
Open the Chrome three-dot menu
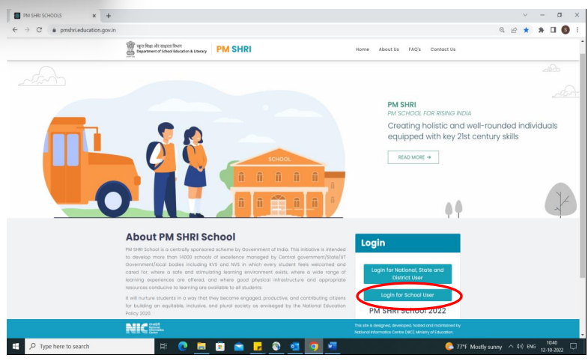point(578,30)
